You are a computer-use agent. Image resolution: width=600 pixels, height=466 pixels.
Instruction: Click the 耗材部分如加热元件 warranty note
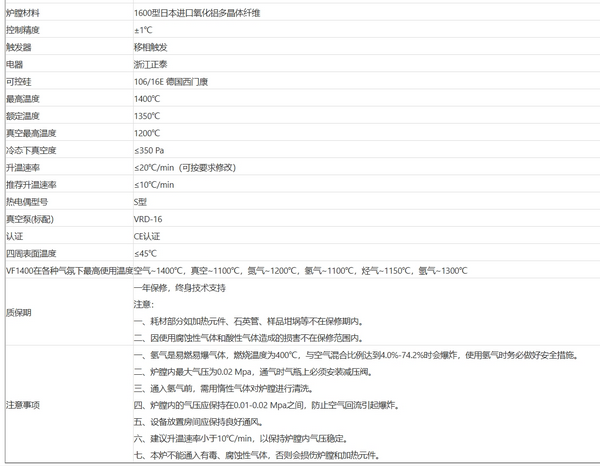coord(248,321)
